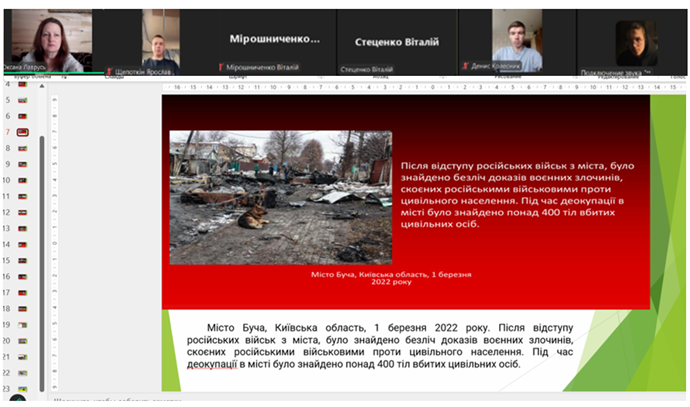Select slide 8 thumbnail in slide panel
Image resolution: width=690 pixels, height=407 pixels.
point(22,148)
